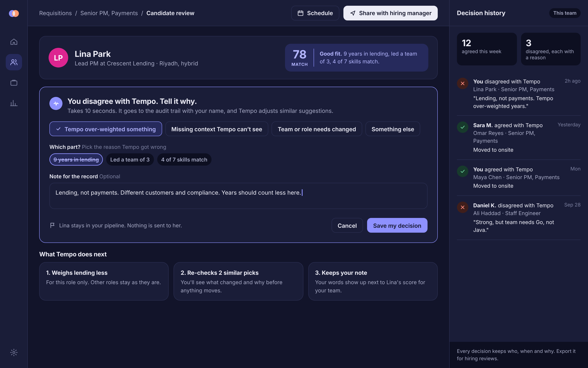Select the 'Something else' reason
The height and width of the screenshot is (368, 588).
tap(393, 129)
